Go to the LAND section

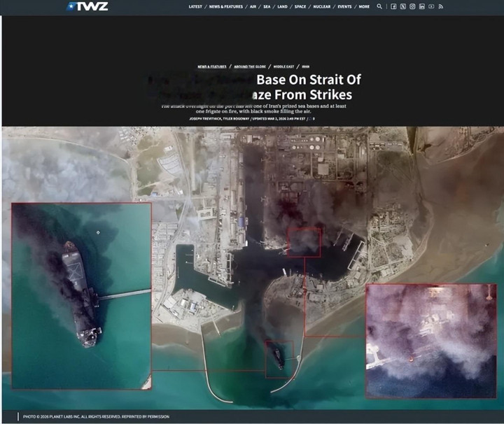(x=283, y=6)
